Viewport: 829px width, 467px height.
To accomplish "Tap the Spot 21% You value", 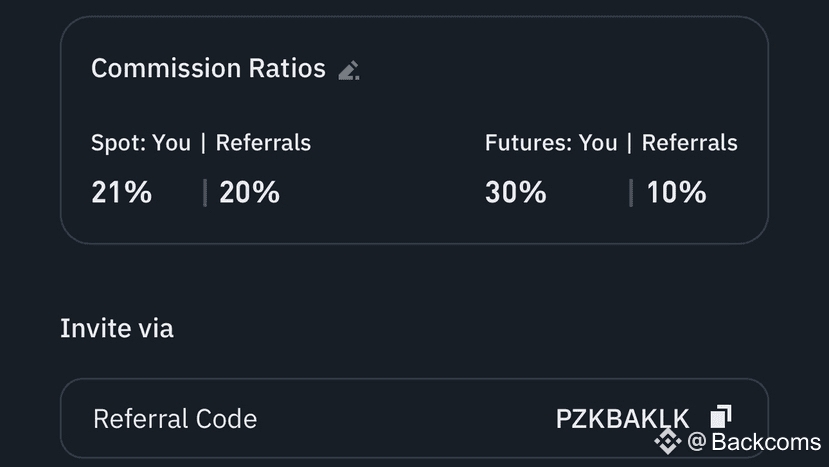I will coord(121,192).
